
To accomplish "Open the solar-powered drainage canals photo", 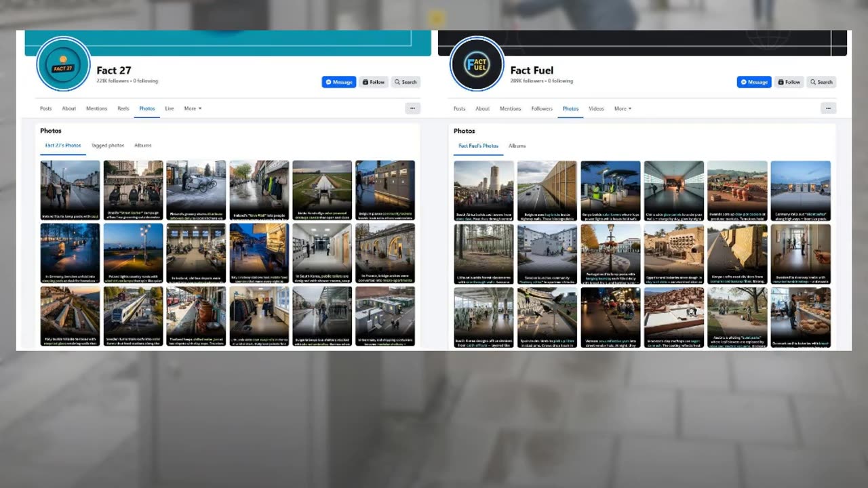I will [x=322, y=190].
